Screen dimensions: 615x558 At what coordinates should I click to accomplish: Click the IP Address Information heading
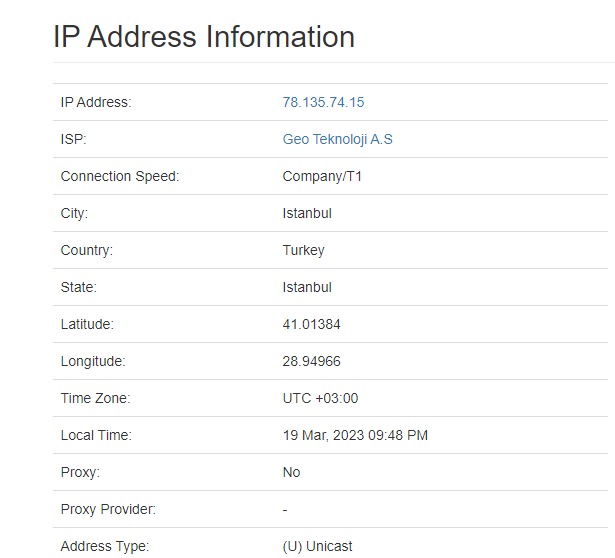204,36
